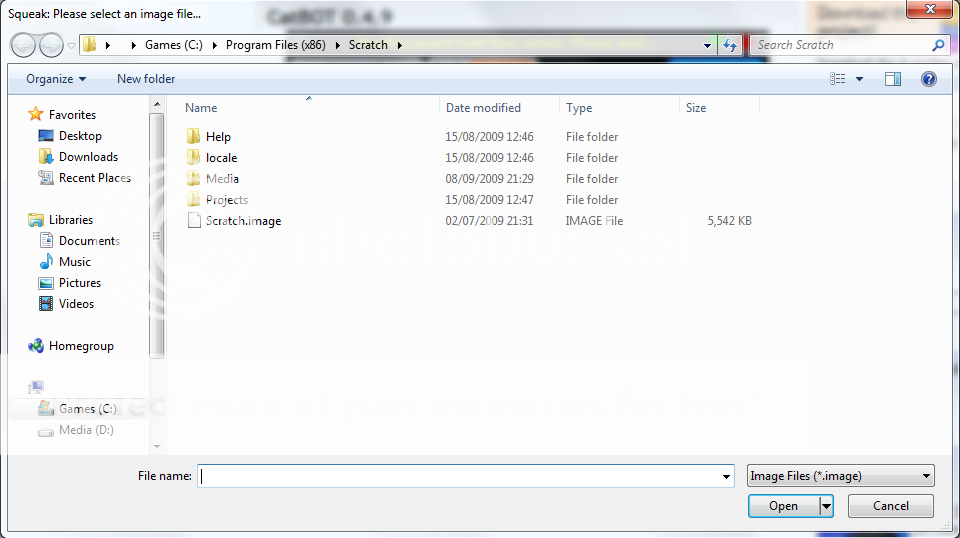Open the recent locations dropdown arrow

tap(71, 45)
